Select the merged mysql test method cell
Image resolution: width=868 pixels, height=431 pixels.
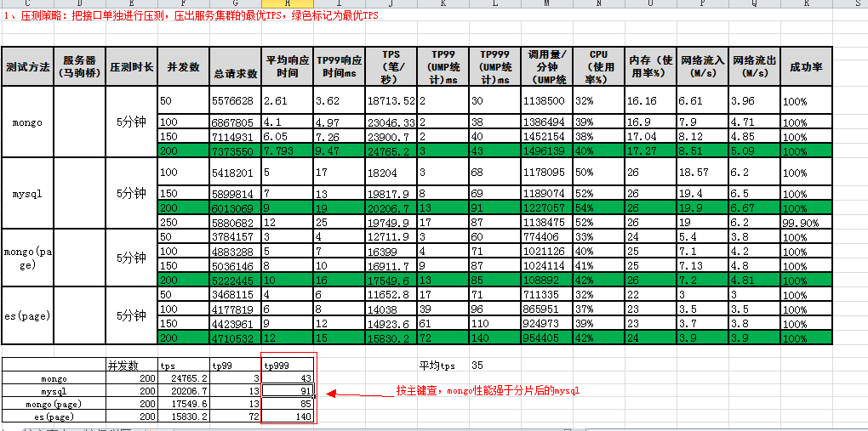pyautogui.click(x=27, y=193)
